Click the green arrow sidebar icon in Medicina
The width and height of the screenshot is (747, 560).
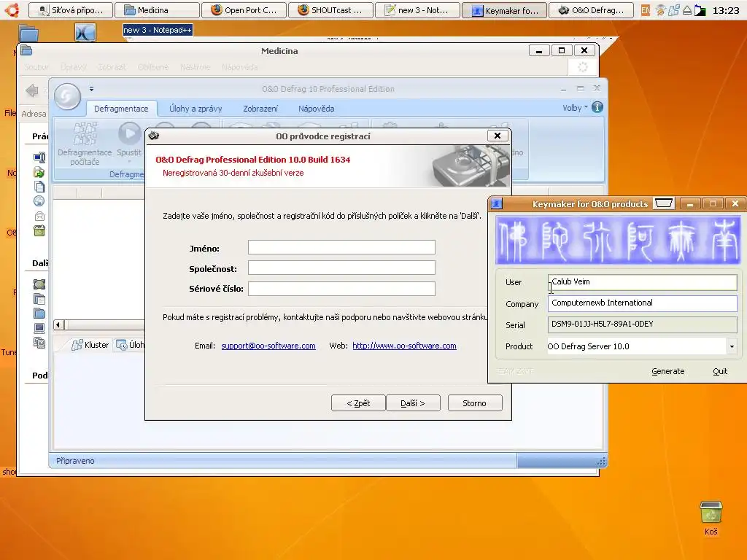[x=39, y=172]
